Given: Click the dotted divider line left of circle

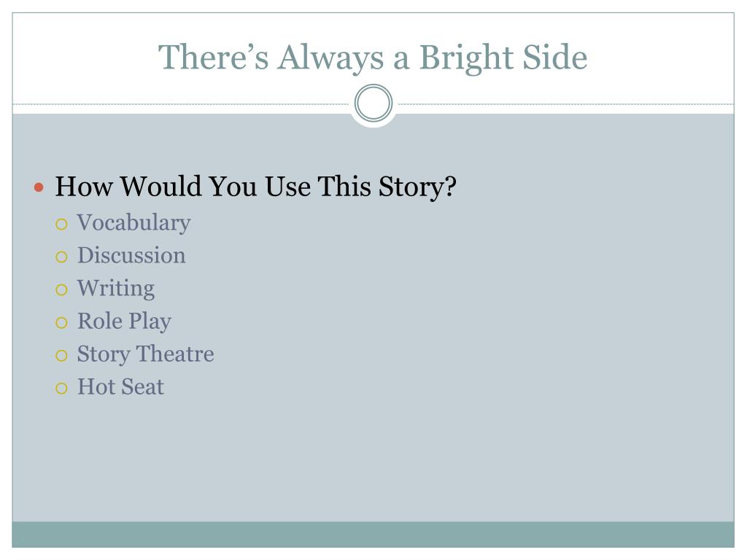Looking at the screenshot, I should [181, 104].
